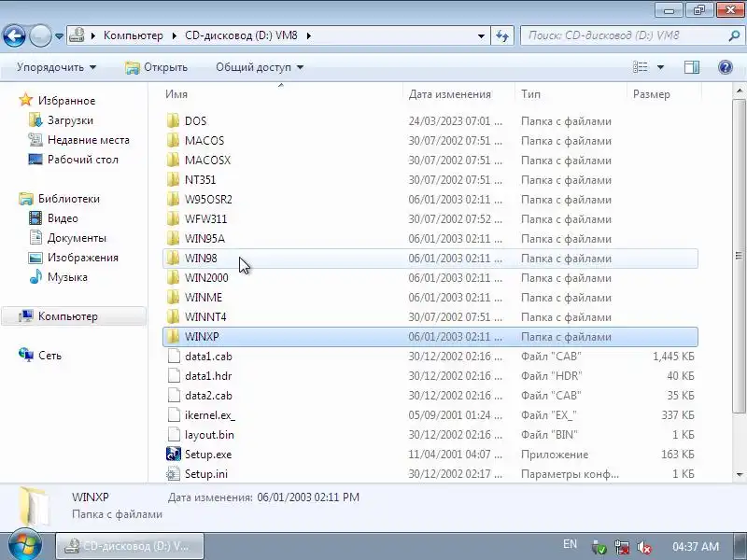The image size is (747, 560).
Task: Open the Изображения library
Action: (82, 258)
